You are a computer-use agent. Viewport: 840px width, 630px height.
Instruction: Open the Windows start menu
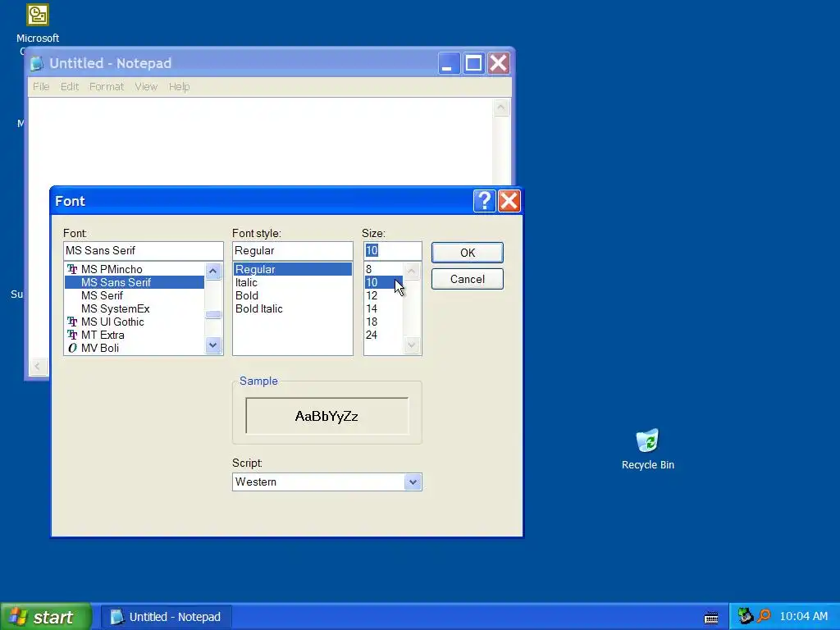pyautogui.click(x=46, y=617)
